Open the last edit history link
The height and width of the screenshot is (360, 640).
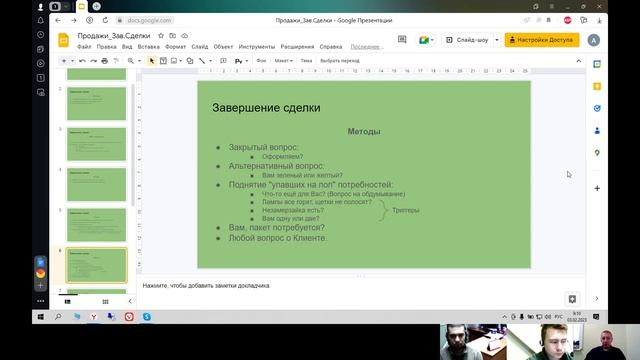(366, 47)
